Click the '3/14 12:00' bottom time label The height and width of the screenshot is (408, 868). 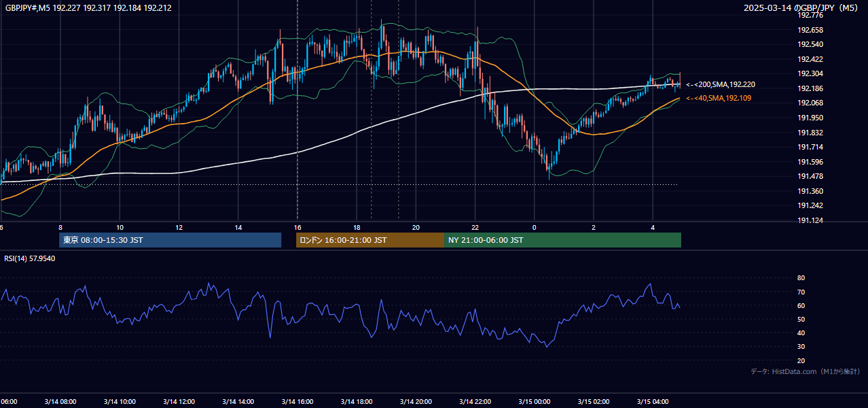click(179, 402)
